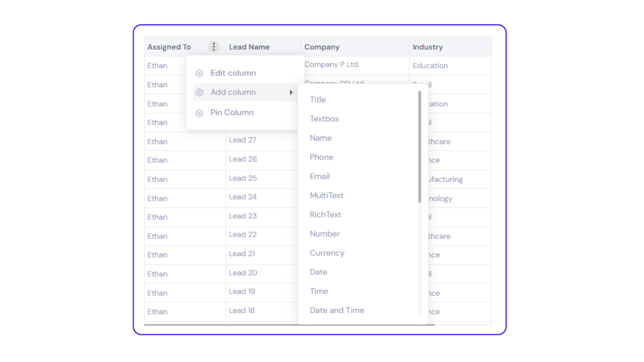Click the Industry column header
The width and height of the screenshot is (644, 362).
(428, 47)
